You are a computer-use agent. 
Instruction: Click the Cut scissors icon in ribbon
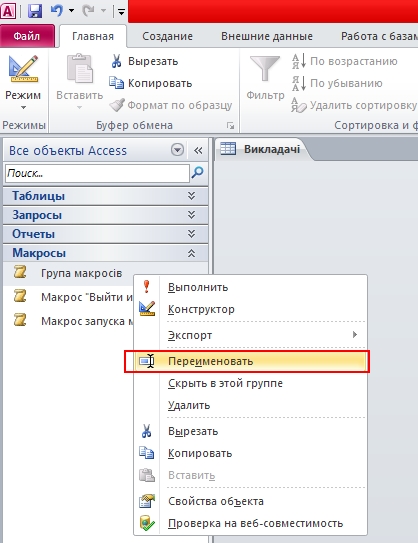[x=116, y=61]
